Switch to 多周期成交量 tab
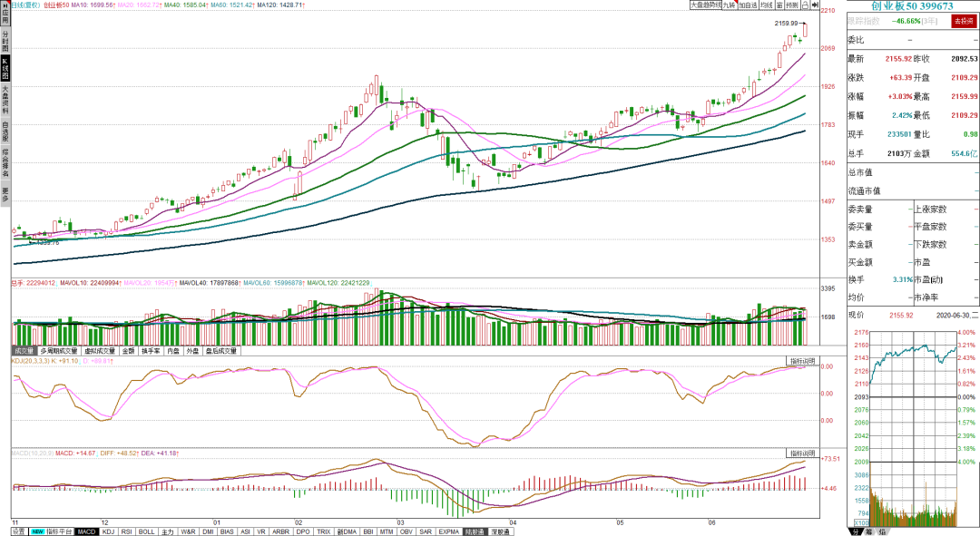 59,351
